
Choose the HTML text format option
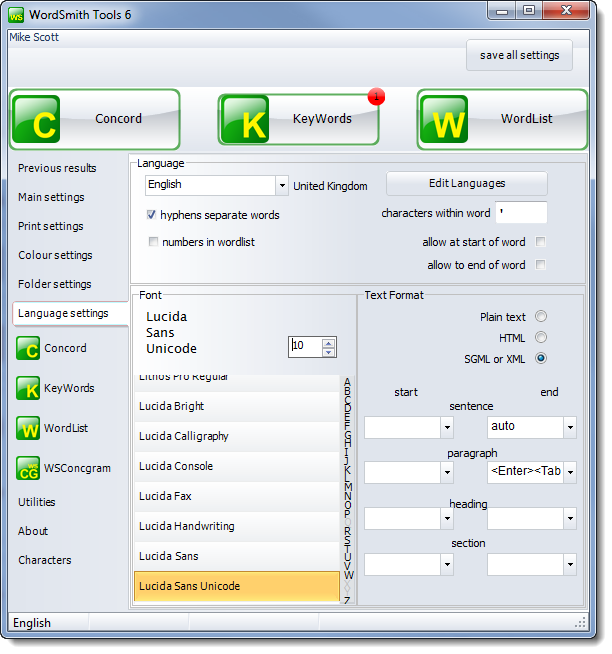tap(541, 338)
